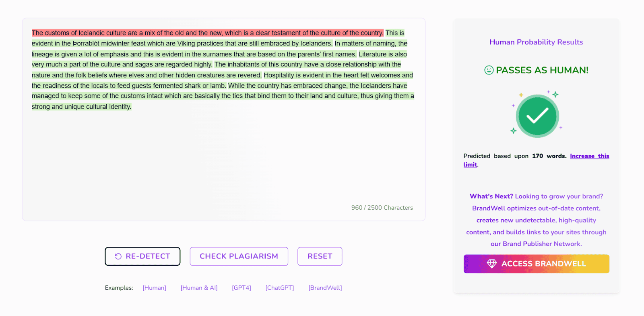Click the re-detect refresh arrow icon

[118, 256]
